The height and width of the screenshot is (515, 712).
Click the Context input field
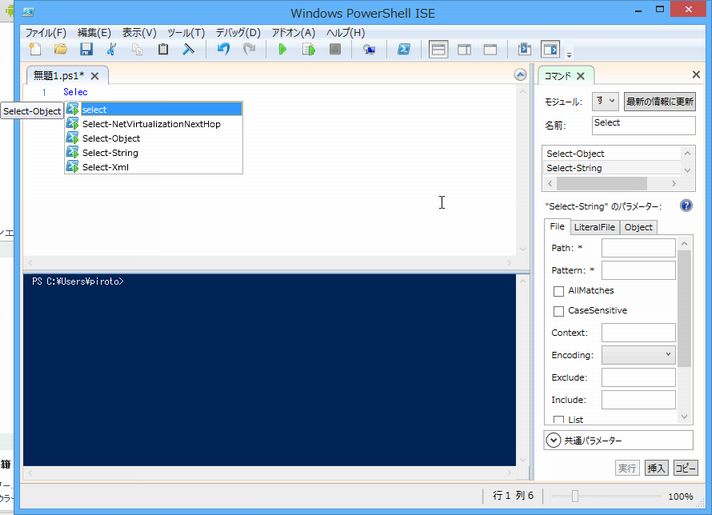point(638,333)
